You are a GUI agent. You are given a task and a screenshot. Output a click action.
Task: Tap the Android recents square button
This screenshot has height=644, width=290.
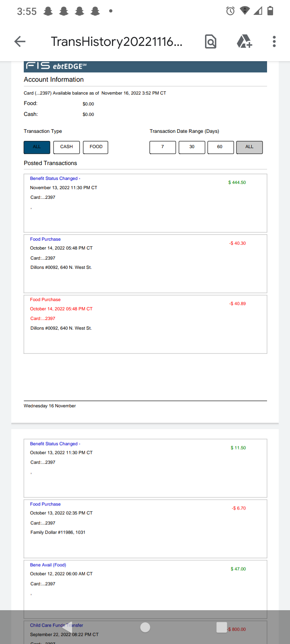(x=222, y=627)
